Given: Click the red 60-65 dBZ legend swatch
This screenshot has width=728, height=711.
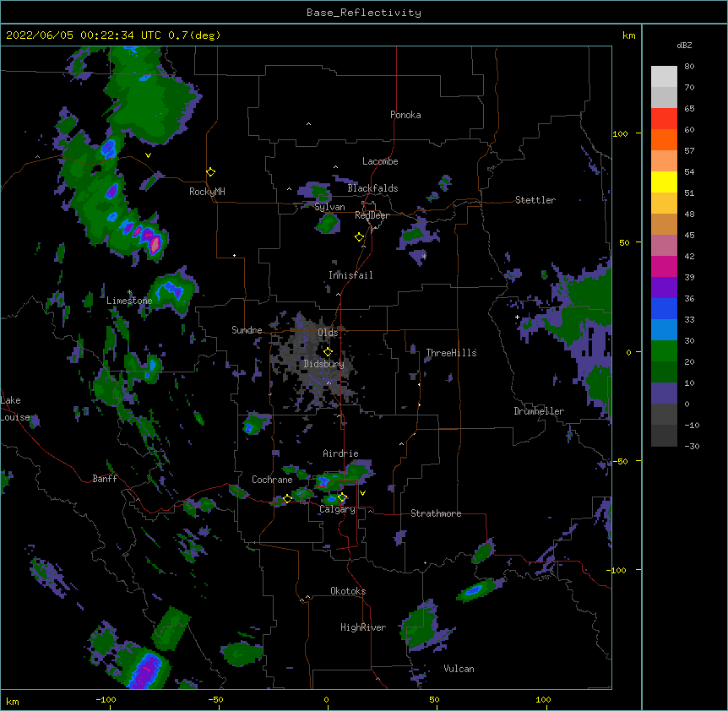Looking at the screenshot, I should [x=664, y=119].
